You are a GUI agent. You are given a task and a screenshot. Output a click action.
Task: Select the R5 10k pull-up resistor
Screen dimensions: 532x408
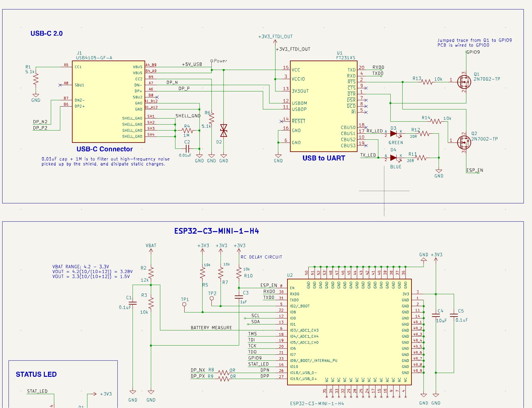click(x=203, y=273)
